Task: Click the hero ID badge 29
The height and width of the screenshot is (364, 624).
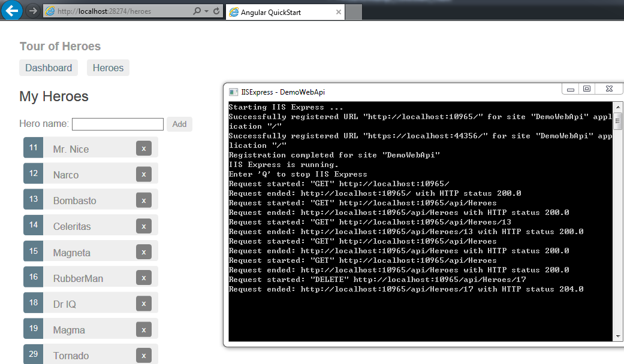Action: (34, 354)
